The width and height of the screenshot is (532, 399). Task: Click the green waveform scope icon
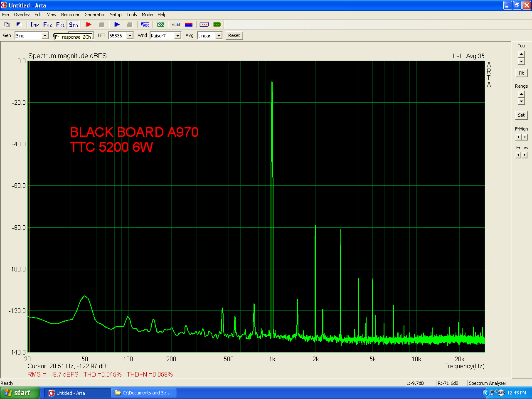click(217, 25)
